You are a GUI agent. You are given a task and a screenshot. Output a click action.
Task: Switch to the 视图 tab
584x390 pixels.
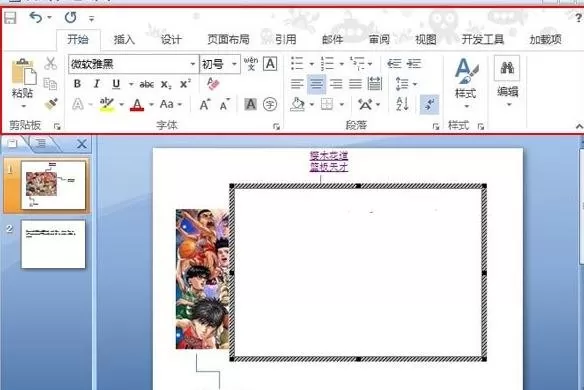pyautogui.click(x=426, y=39)
